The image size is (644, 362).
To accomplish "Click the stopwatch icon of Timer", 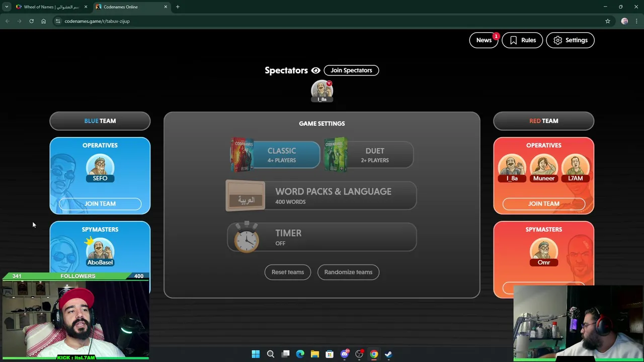I will point(246,237).
